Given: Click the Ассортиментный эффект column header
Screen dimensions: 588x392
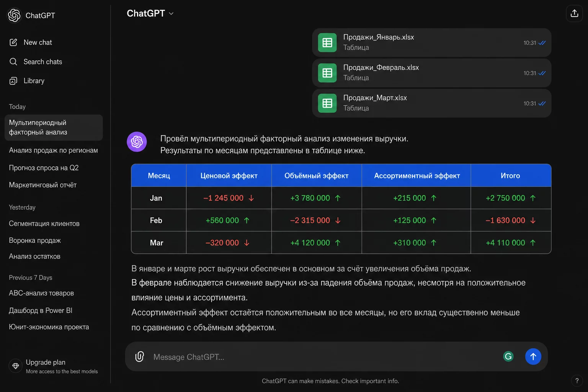Looking at the screenshot, I should coord(416,176).
